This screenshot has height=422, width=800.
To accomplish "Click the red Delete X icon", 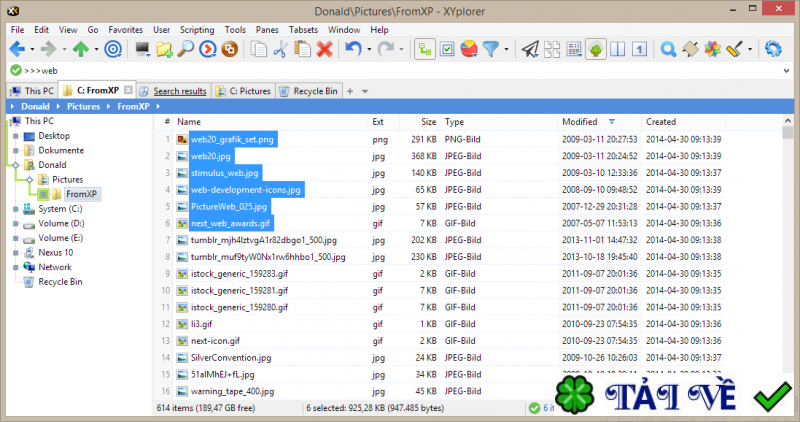I will [x=324, y=49].
